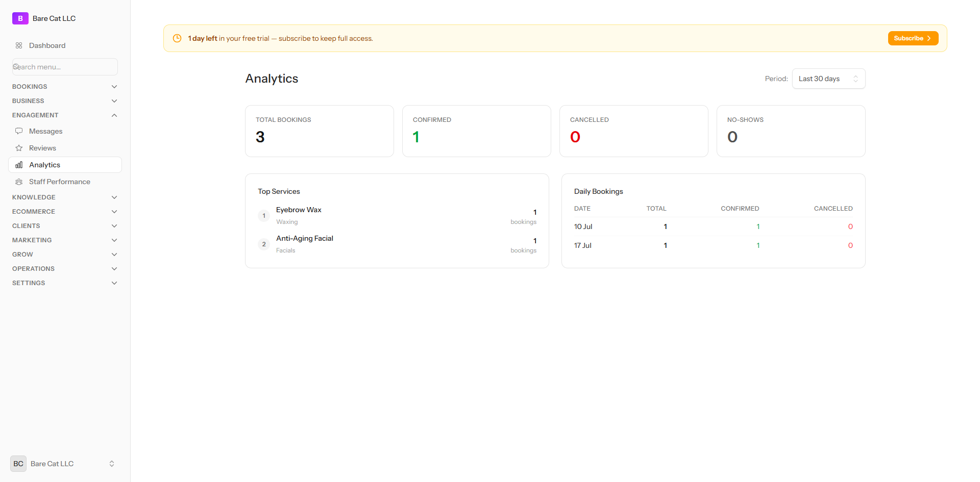Open the Dashboard menu item
Image resolution: width=980 pixels, height=482 pixels.
[x=65, y=45]
